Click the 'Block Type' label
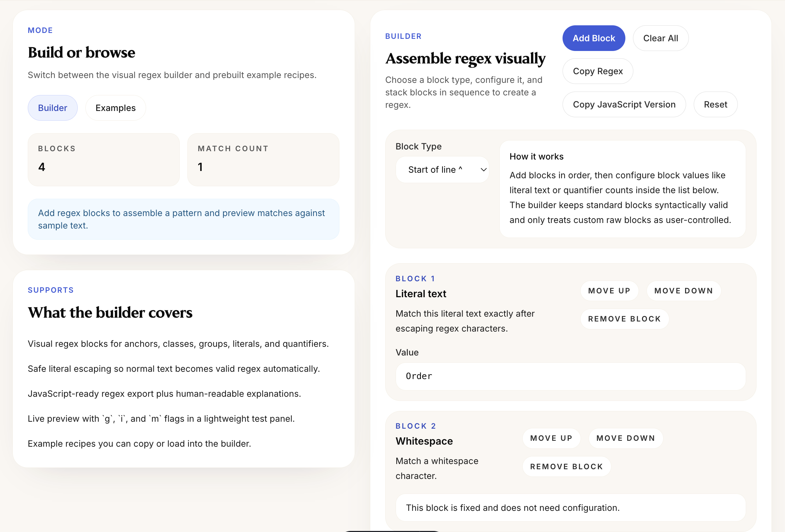The width and height of the screenshot is (785, 532). pyautogui.click(x=419, y=146)
